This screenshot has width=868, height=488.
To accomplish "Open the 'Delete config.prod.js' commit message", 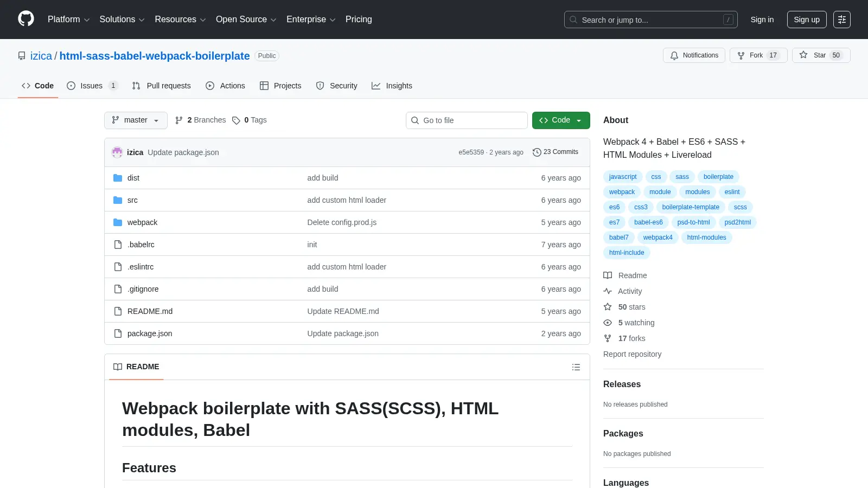I will (x=342, y=222).
